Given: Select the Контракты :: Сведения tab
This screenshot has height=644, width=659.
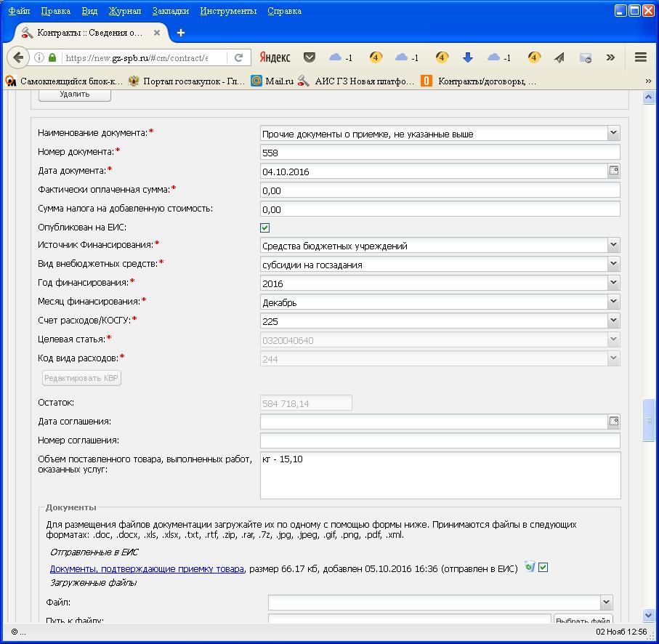Looking at the screenshot, I should pos(89,33).
